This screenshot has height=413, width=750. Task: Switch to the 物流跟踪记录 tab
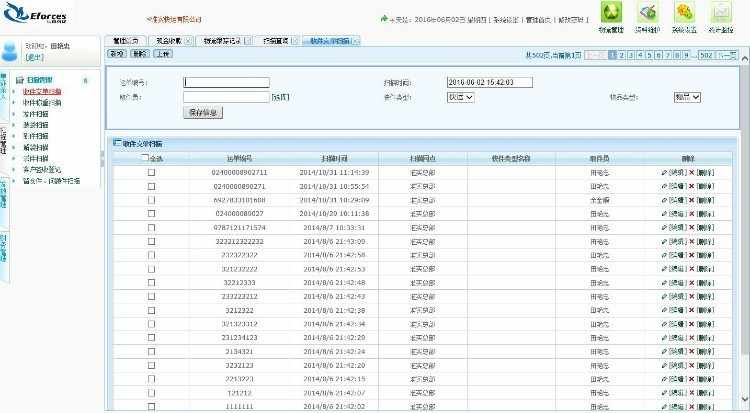[x=222, y=41]
